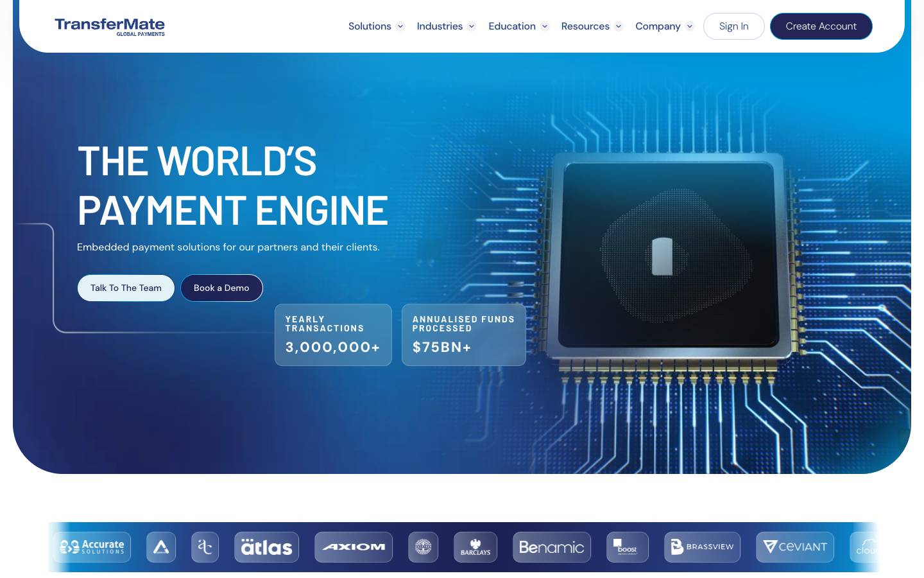Image resolution: width=924 pixels, height=578 pixels.
Task: Select the atlas partner logo
Action: (x=266, y=547)
